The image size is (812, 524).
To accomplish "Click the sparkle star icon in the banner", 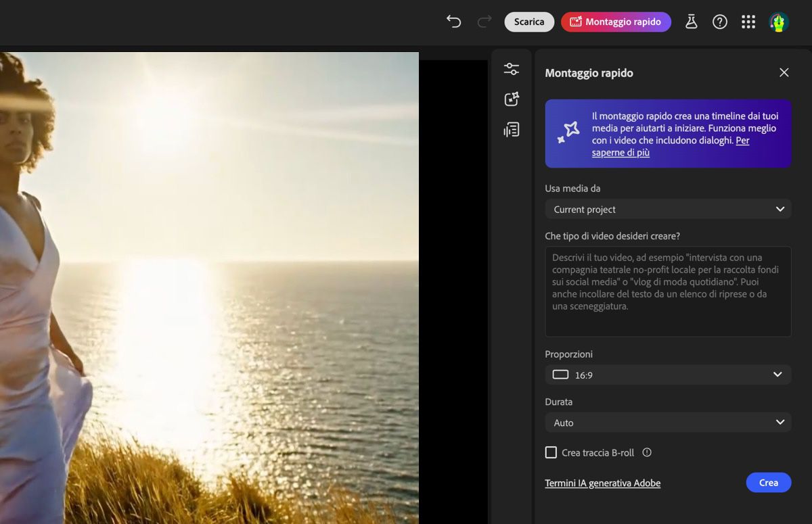I will (x=568, y=133).
